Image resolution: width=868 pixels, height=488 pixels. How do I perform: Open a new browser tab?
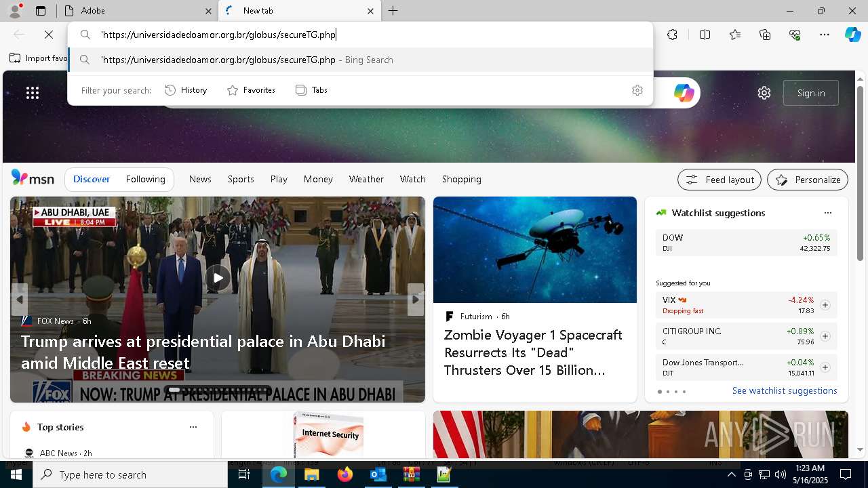pyautogui.click(x=393, y=11)
